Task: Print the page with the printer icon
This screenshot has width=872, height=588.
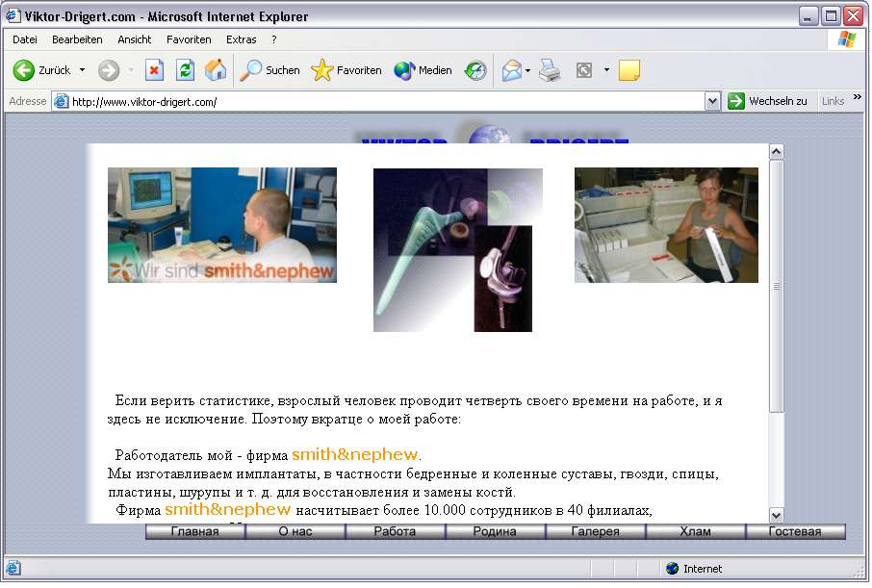Action: coord(550,70)
